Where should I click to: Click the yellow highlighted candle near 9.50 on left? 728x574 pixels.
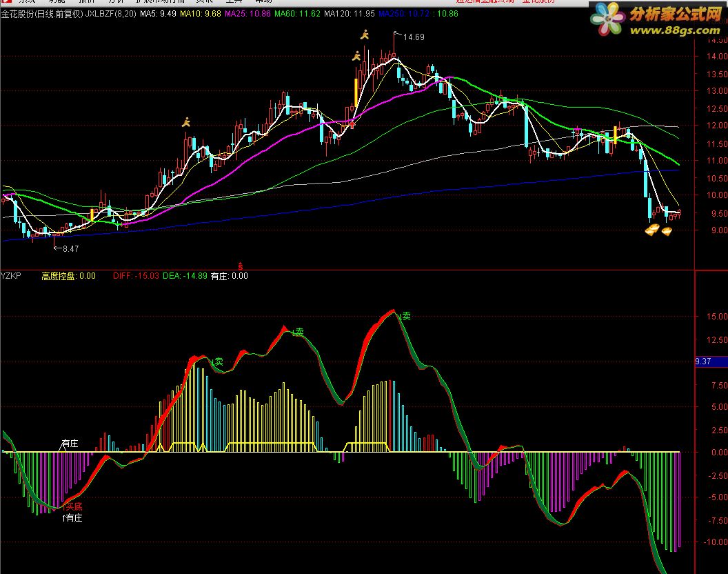92,215
